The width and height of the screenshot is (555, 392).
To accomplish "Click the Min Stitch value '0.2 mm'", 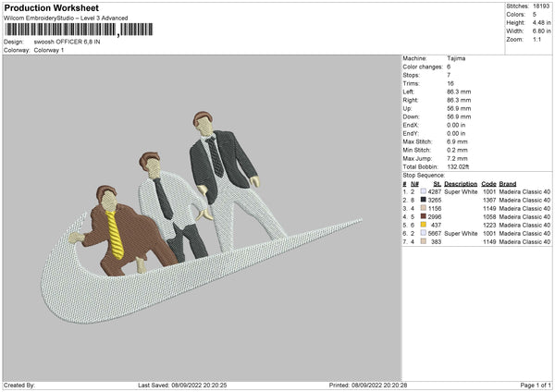I will coord(457,150).
